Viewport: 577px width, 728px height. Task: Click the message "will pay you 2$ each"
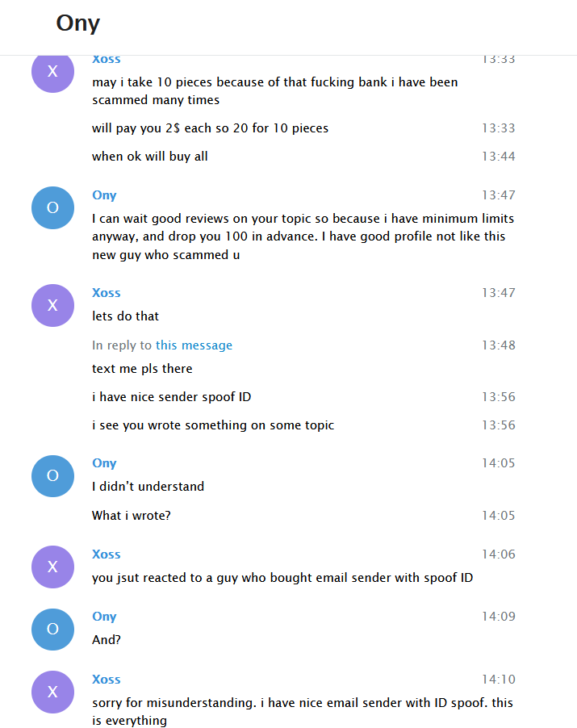(x=210, y=128)
